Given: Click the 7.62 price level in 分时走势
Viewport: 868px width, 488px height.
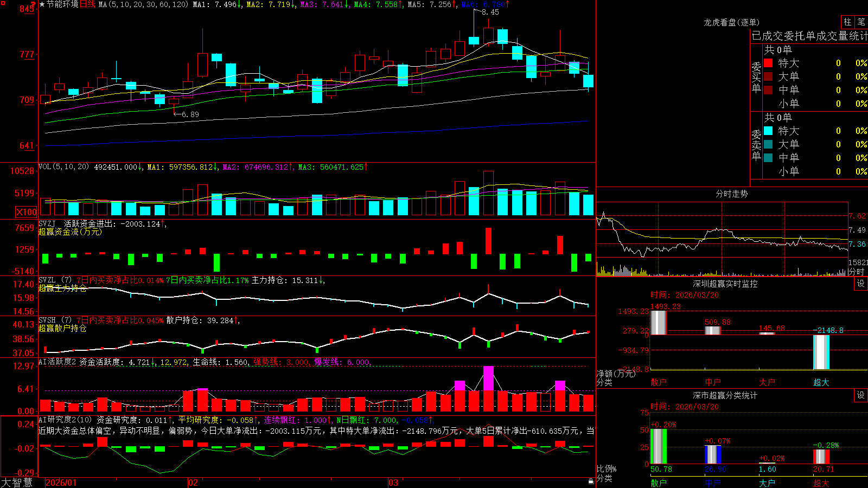Looking at the screenshot, I should pos(857,216).
